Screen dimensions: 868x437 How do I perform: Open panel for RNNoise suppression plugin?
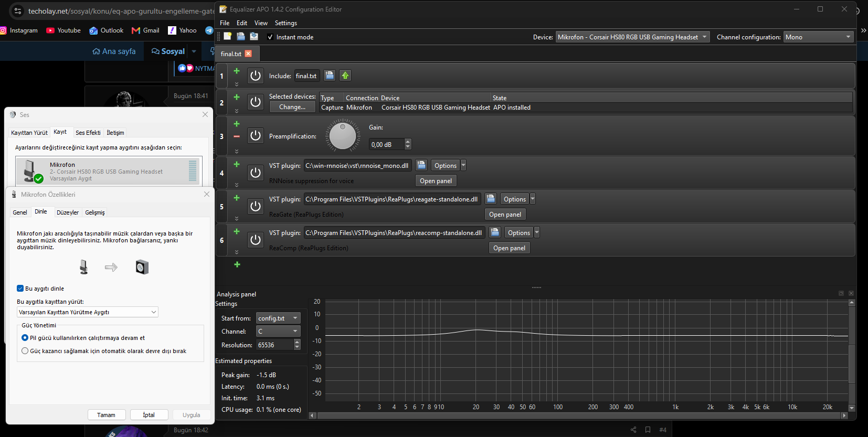(436, 180)
